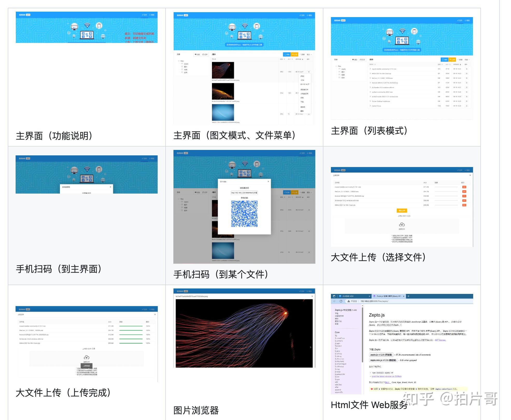Click the 手机扫码（到某个文件） caption
The image size is (511, 420).
point(221,274)
